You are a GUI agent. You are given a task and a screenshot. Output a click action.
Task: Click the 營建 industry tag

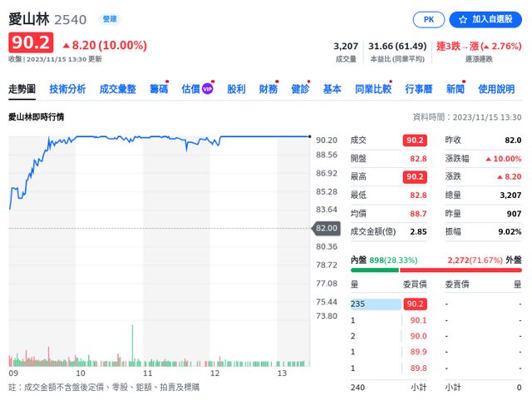tap(109, 18)
